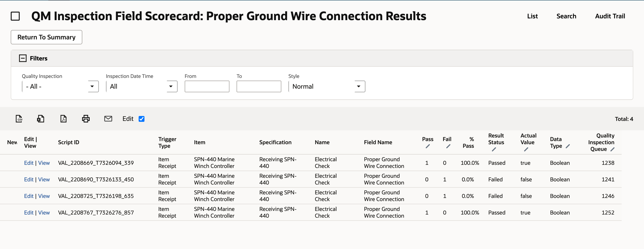
Task: View row VAL_2208767_T7326276_857
Action: click(44, 213)
